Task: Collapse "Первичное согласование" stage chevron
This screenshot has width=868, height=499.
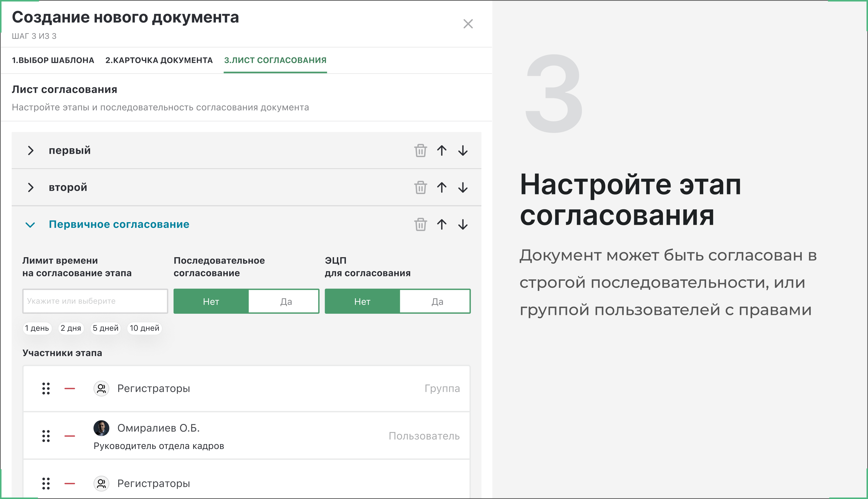Action: pyautogui.click(x=30, y=225)
